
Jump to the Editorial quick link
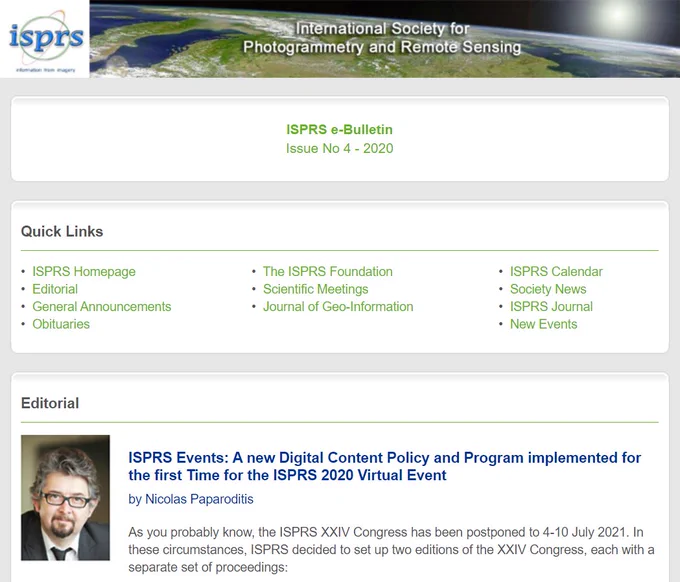point(55,289)
